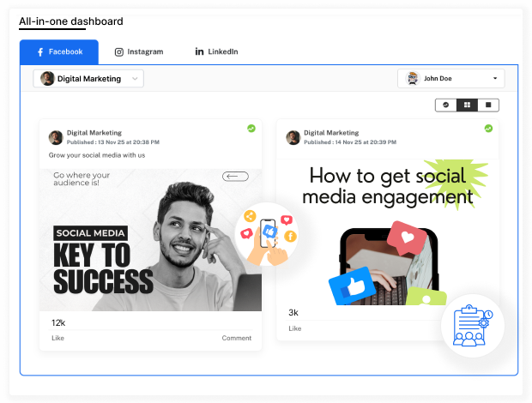This screenshot has width=532, height=403.
Task: Switch to single-column view layout
Action: pos(488,105)
